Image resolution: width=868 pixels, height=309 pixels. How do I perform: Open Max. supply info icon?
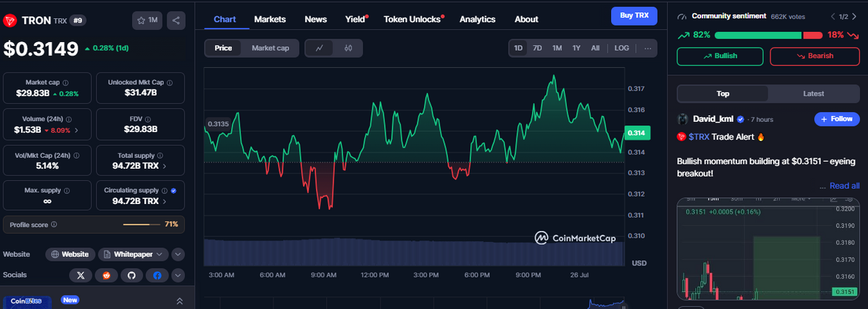coord(68,190)
